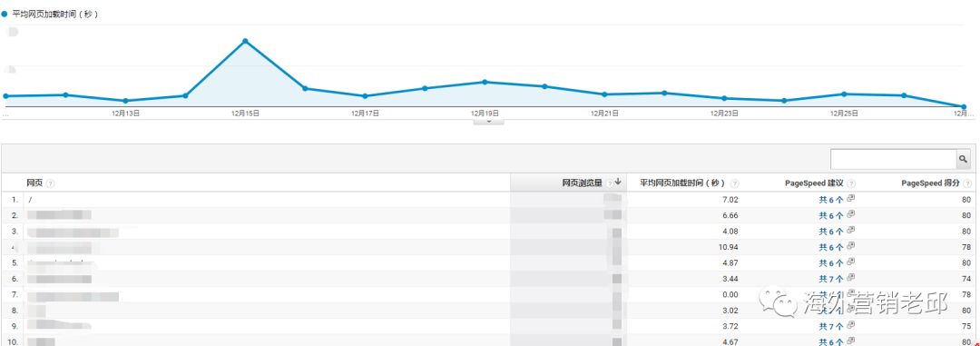Image resolution: width=980 pixels, height=346 pixels.
Task: Open external-link icon in the 4.08 row
Action: click(850, 231)
